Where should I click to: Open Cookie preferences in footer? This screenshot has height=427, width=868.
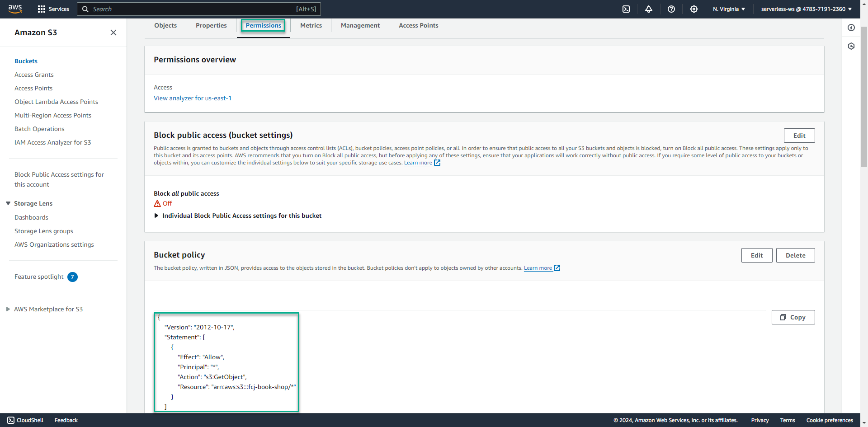tap(830, 420)
